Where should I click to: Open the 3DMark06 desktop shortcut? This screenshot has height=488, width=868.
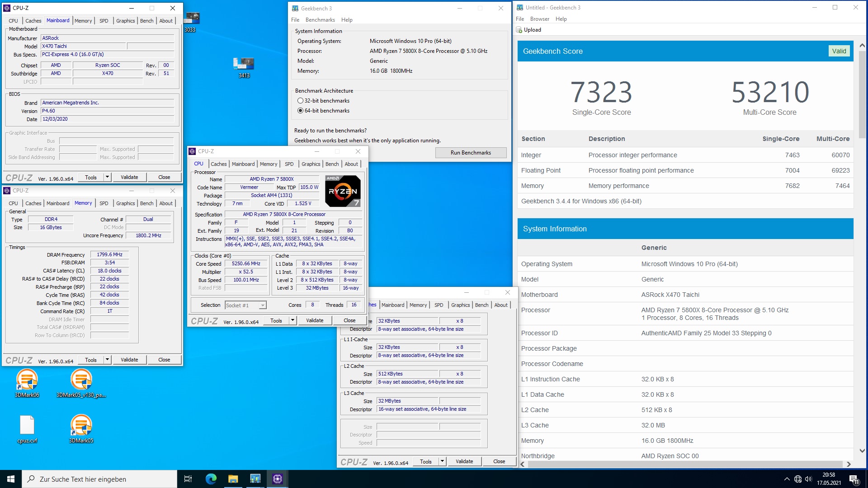coord(27,383)
